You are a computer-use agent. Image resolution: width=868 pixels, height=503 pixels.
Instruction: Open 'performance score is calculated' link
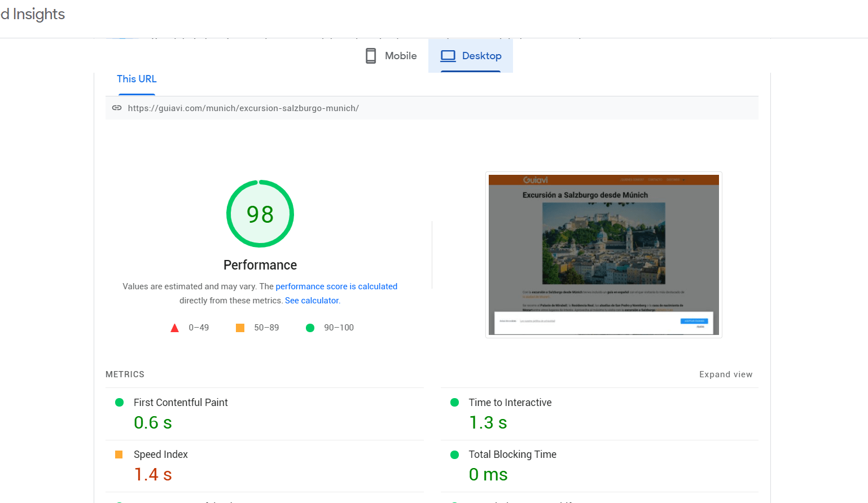pyautogui.click(x=336, y=286)
